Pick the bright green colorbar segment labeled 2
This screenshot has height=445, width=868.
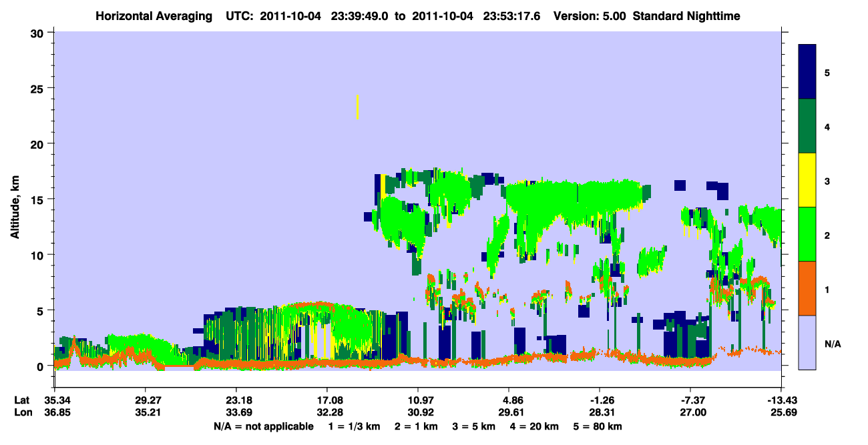pyautogui.click(x=807, y=234)
